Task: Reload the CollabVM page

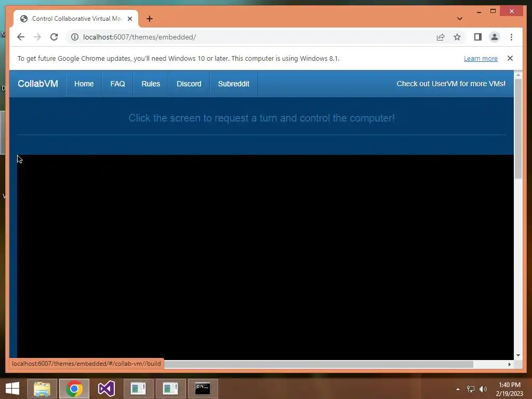Action: [x=54, y=37]
